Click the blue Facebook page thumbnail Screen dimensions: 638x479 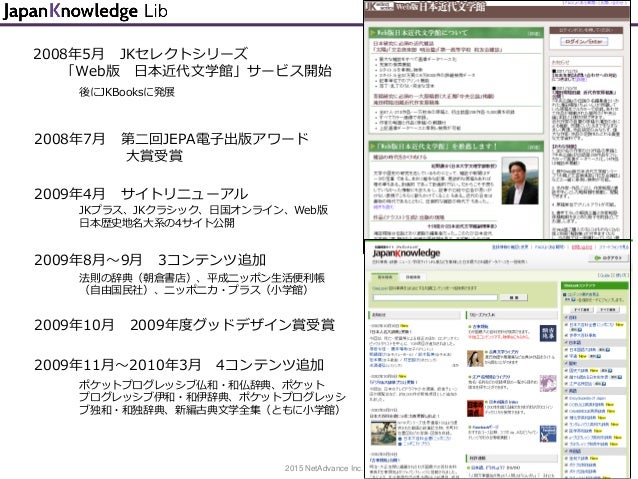tap(548, 433)
